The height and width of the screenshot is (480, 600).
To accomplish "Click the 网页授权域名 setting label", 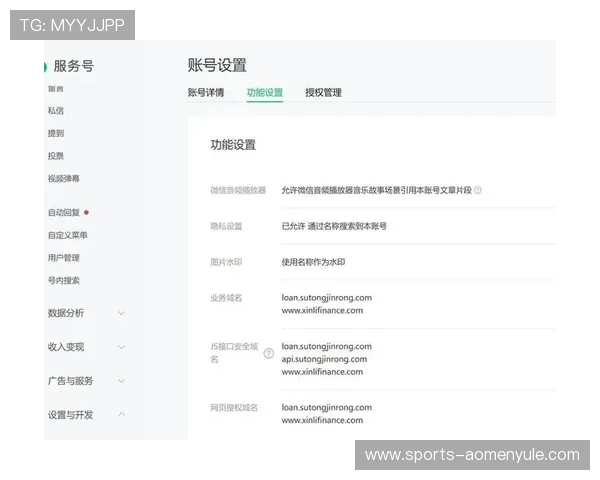I will pos(234,408).
